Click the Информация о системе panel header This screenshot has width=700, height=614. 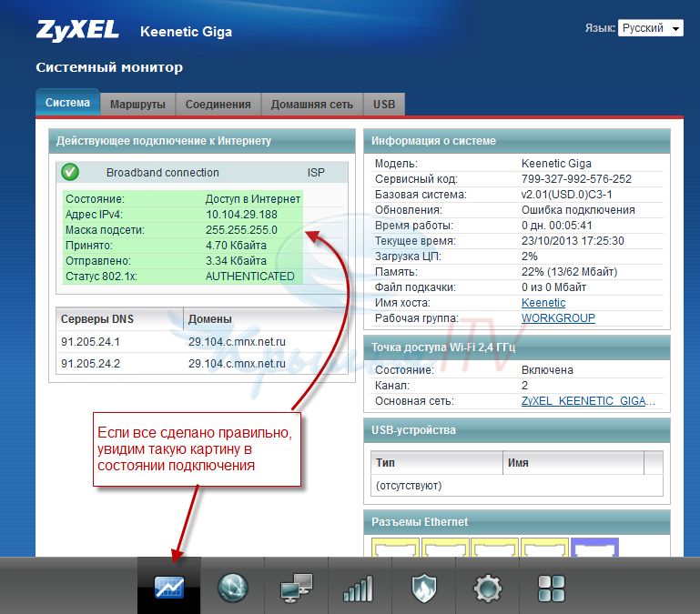(516, 141)
